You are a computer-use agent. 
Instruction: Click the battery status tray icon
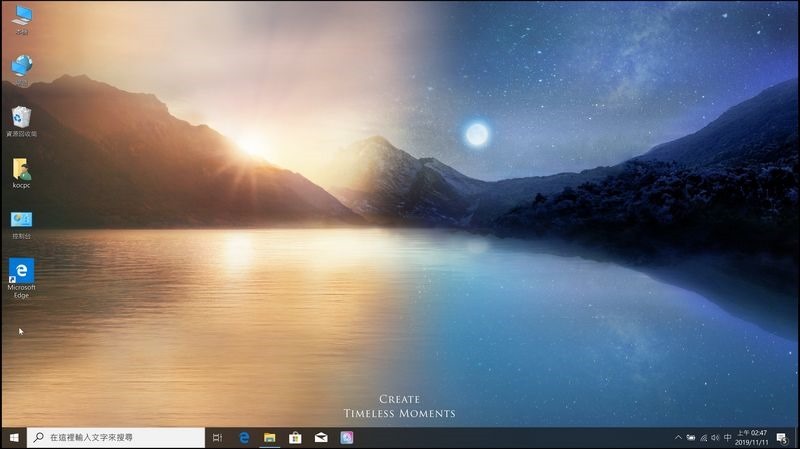691,438
